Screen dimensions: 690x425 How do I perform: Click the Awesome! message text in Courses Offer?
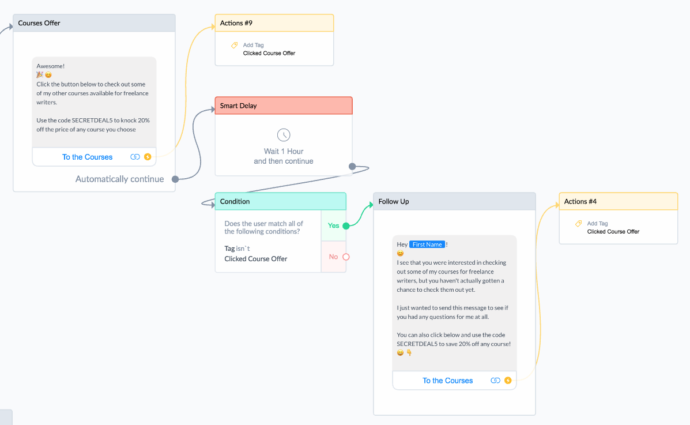click(50, 66)
